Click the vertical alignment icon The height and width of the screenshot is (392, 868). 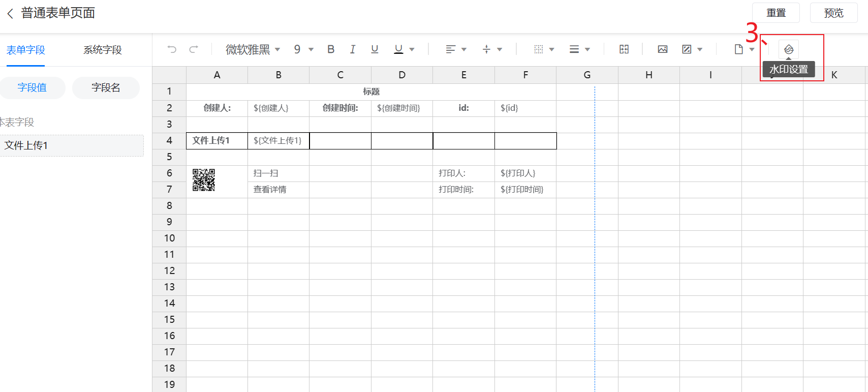click(486, 49)
